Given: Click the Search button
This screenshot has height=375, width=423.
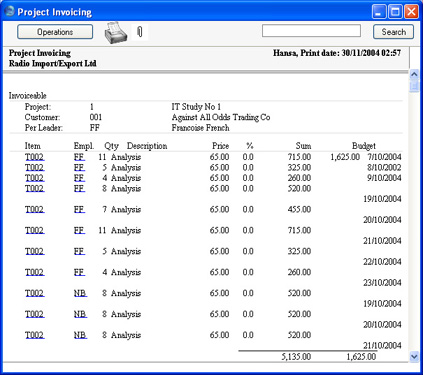Looking at the screenshot, I should coord(393,32).
